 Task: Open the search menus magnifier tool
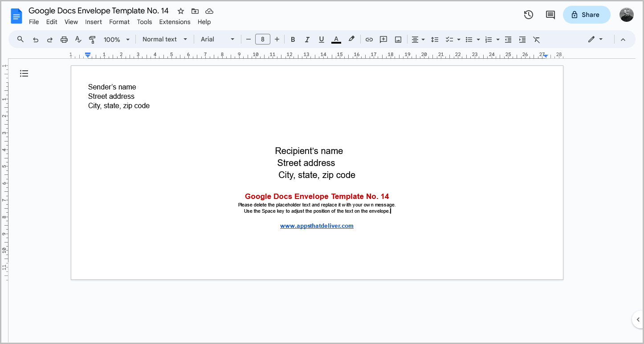[20, 39]
